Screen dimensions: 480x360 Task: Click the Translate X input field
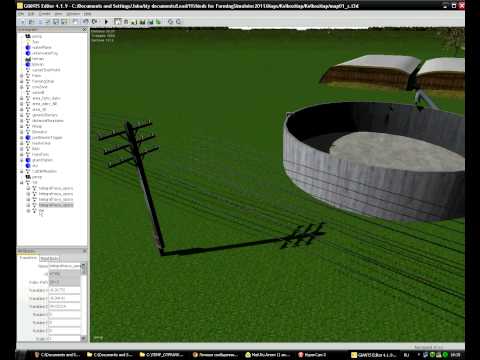click(64, 290)
